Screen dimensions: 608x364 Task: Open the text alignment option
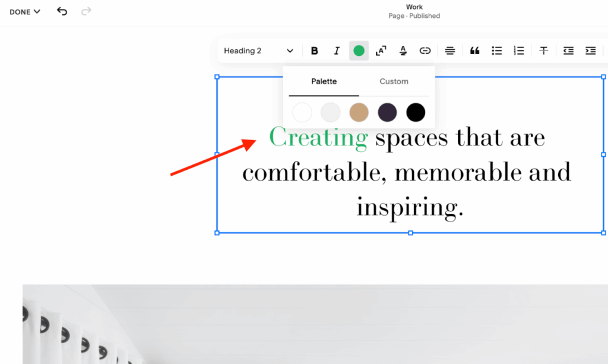[x=450, y=51]
